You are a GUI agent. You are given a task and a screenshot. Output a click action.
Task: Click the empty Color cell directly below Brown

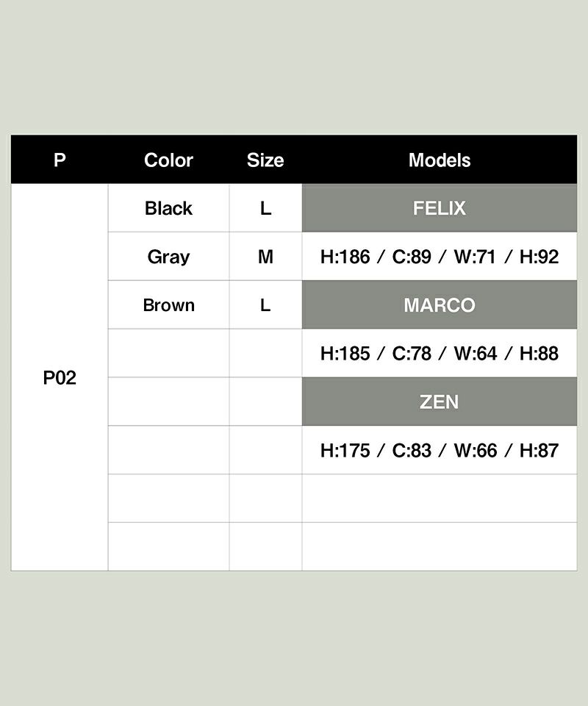[168, 354]
